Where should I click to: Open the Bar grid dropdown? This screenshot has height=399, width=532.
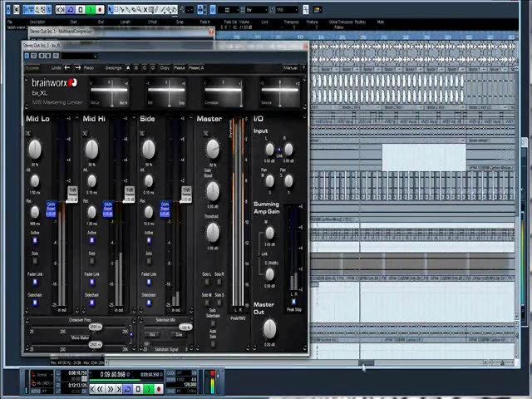point(256,10)
